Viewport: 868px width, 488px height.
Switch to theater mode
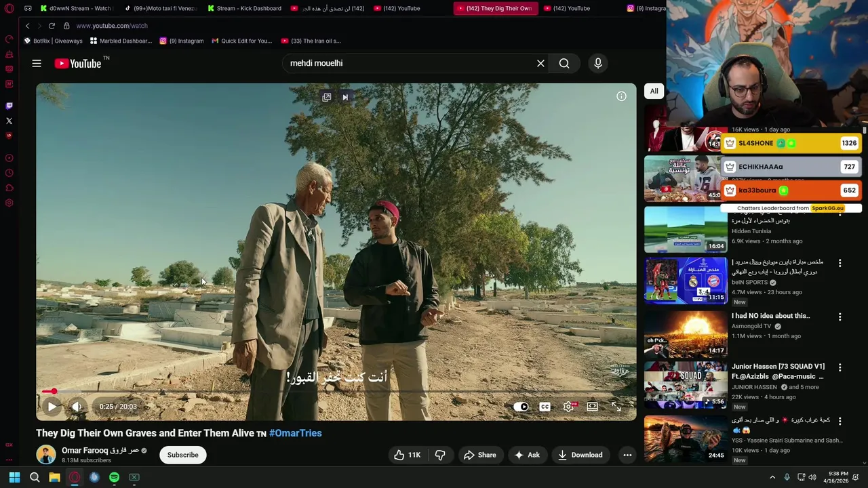[592, 407]
